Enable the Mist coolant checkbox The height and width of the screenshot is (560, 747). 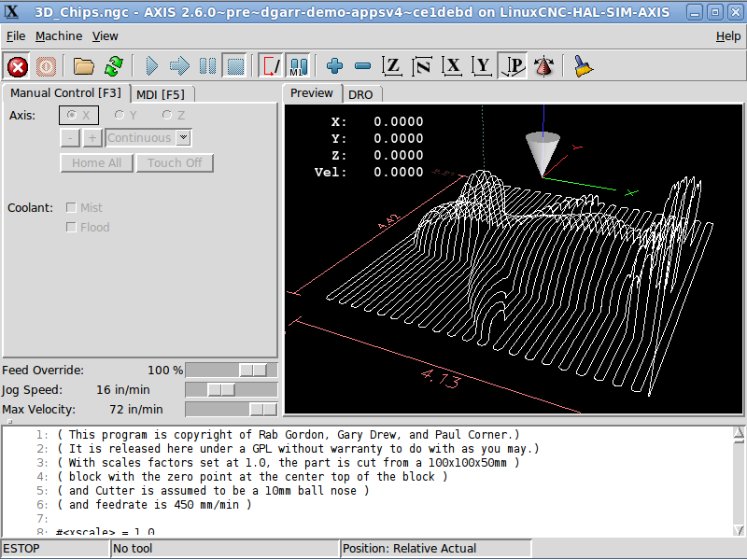click(72, 208)
